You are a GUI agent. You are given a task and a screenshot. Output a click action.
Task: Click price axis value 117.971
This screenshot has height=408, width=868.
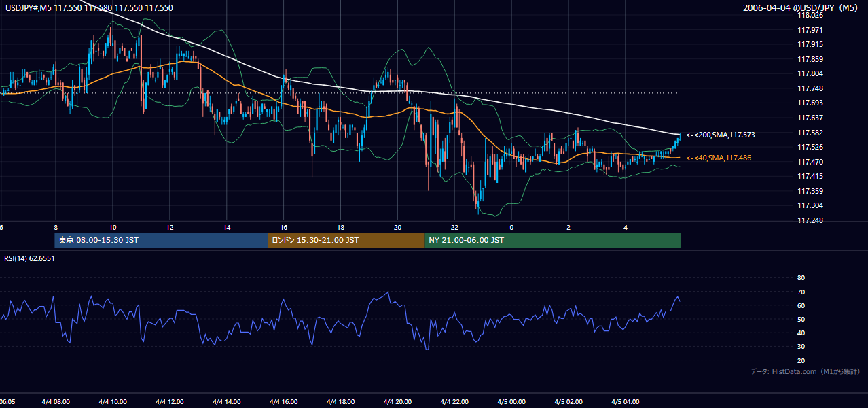pos(809,30)
